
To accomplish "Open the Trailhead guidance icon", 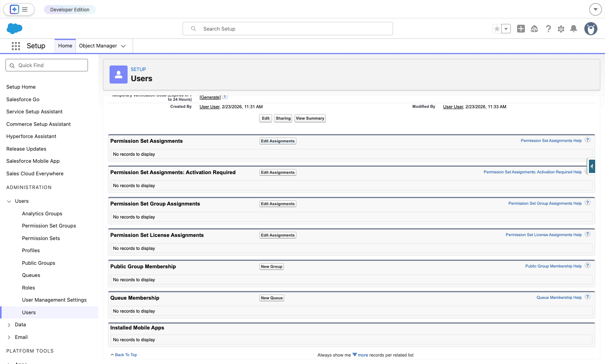I will [534, 29].
